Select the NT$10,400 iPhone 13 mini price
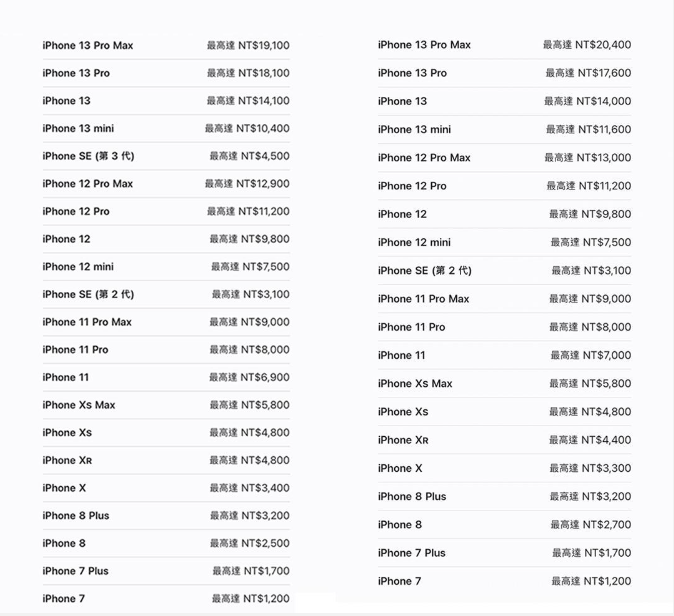 click(x=247, y=129)
